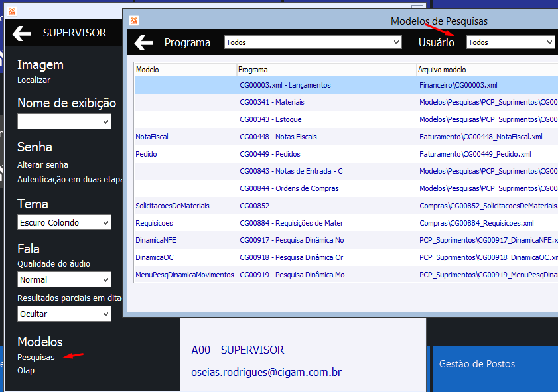
Task: Click the back arrow in Modelos de Pesquisas
Action: click(x=143, y=42)
